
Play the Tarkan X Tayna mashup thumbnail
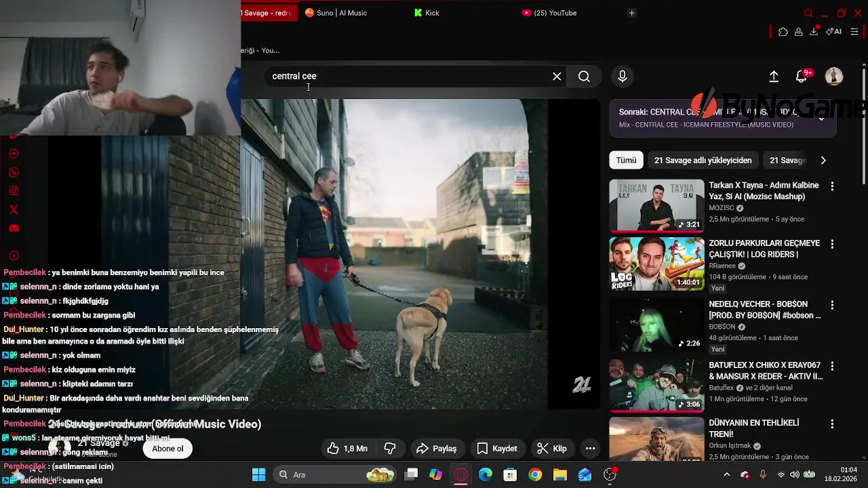click(x=656, y=205)
